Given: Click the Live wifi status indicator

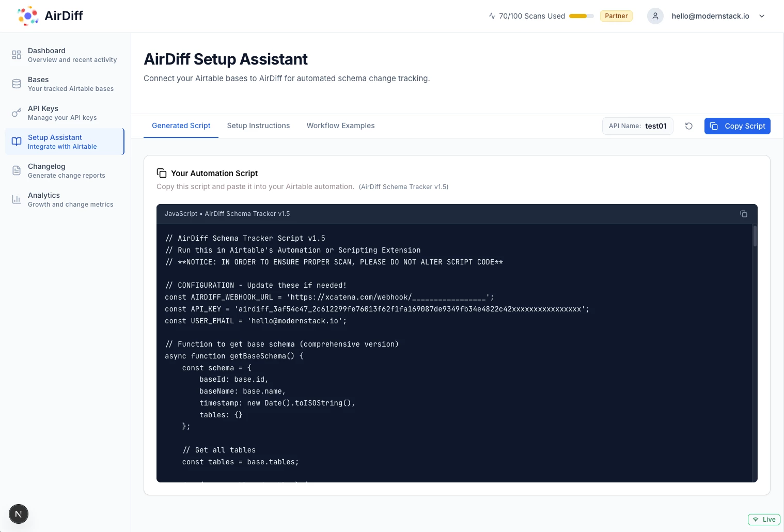Looking at the screenshot, I should pos(764,520).
